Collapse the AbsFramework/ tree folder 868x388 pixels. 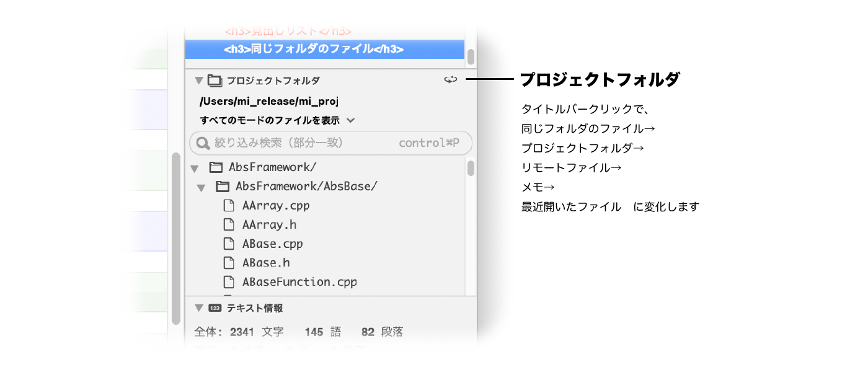(195, 168)
